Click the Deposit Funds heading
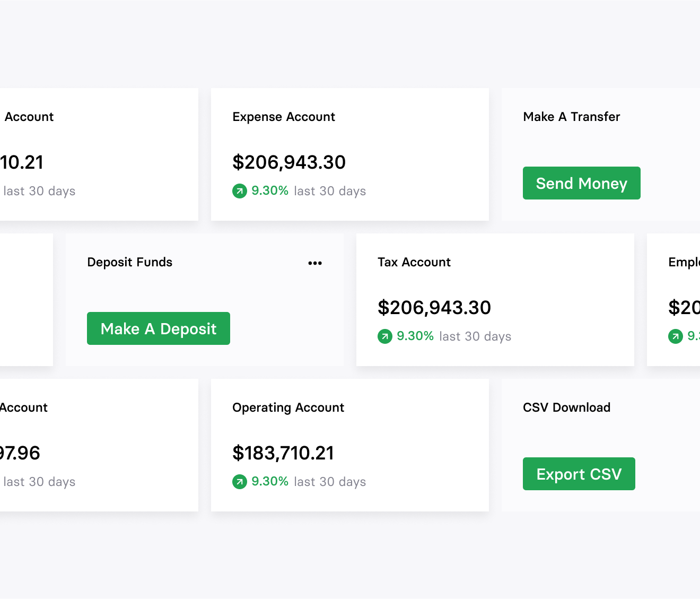The image size is (700, 599). 129,262
